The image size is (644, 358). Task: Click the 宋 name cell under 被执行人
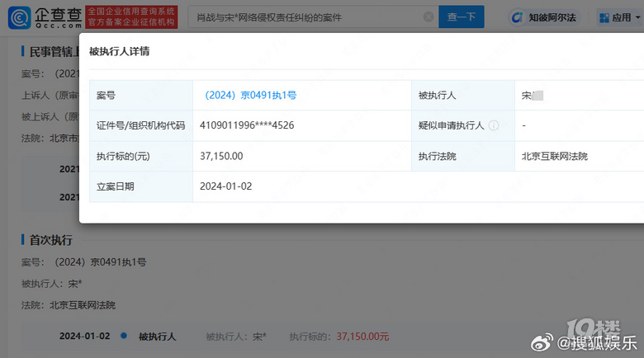(533, 96)
